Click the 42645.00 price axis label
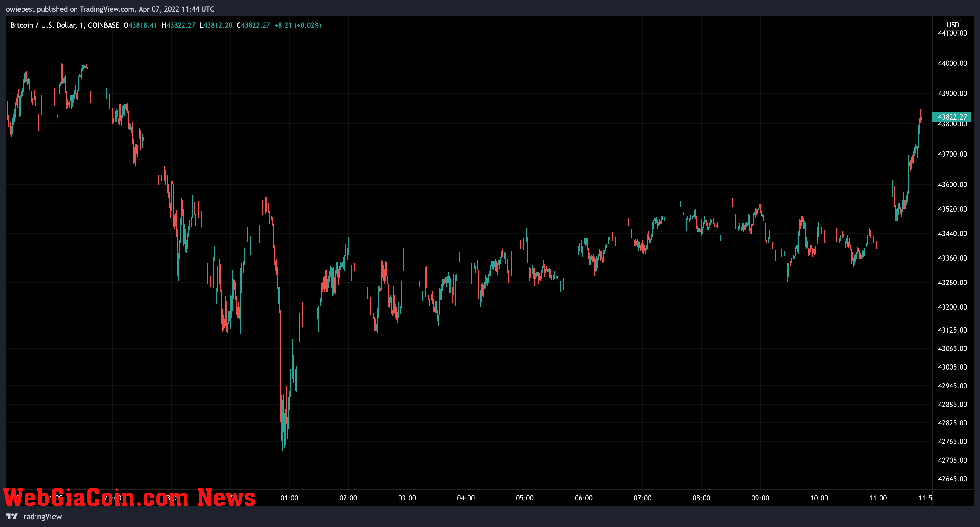Image resolution: width=980 pixels, height=527 pixels. click(952, 479)
